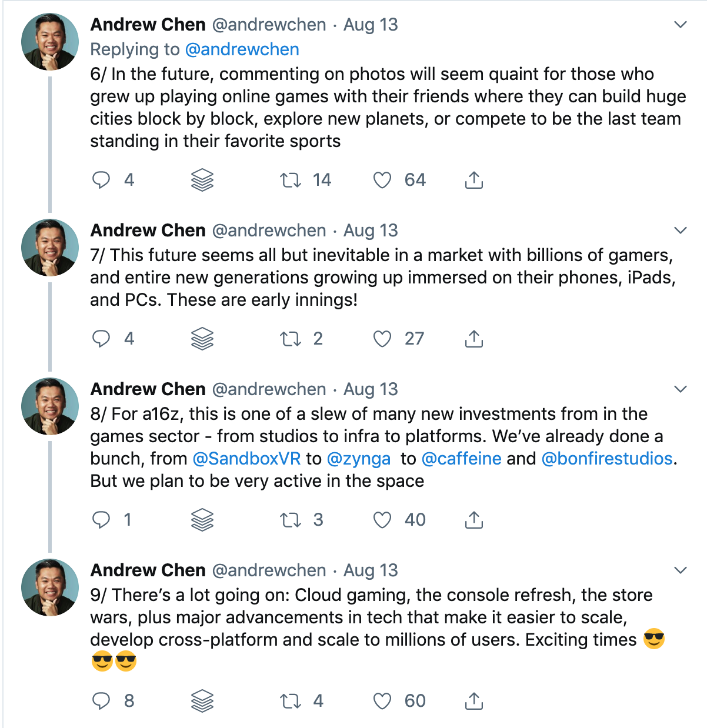
Task: Reply to tweet 9 about exciting times
Action: click(101, 701)
